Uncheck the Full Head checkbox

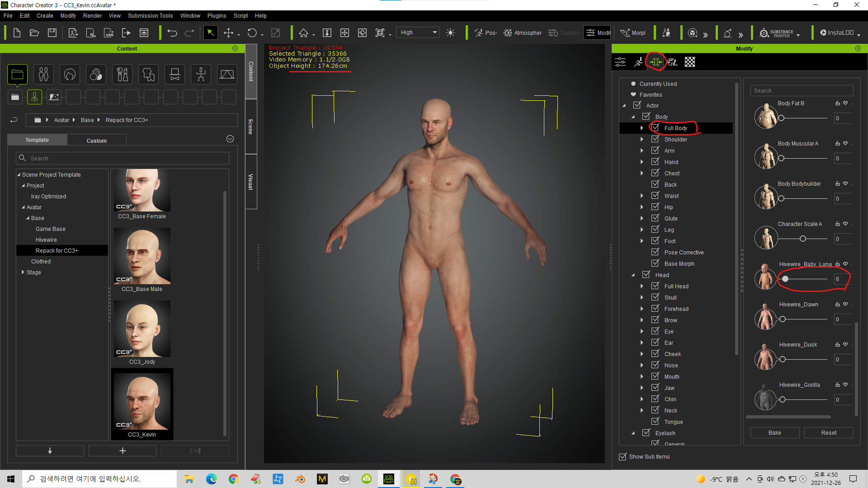click(x=655, y=286)
